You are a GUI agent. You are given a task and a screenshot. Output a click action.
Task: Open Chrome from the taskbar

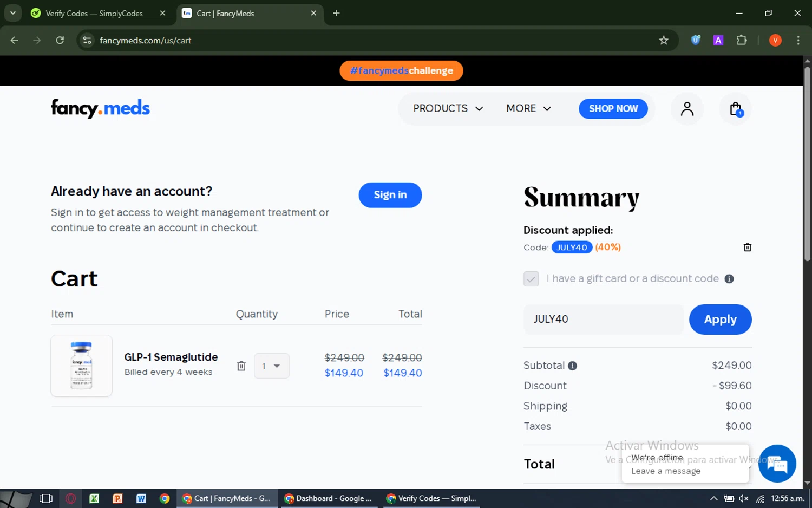tap(165, 498)
